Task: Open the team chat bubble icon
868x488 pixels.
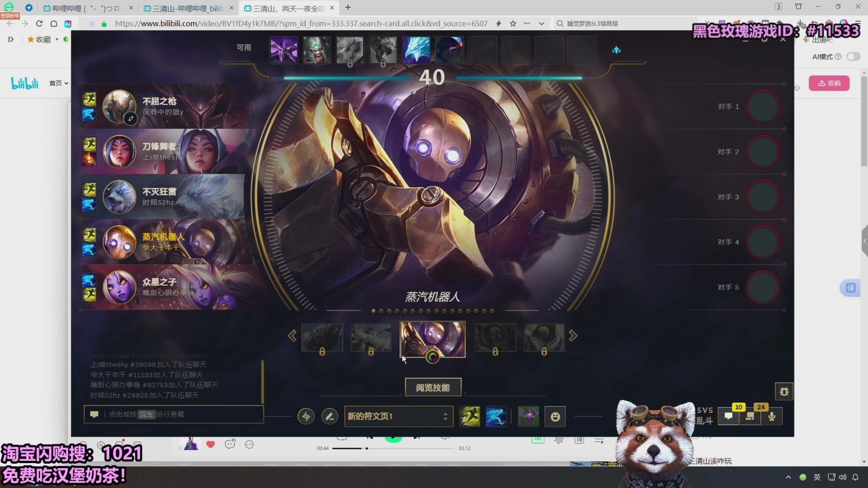Action: [728, 416]
